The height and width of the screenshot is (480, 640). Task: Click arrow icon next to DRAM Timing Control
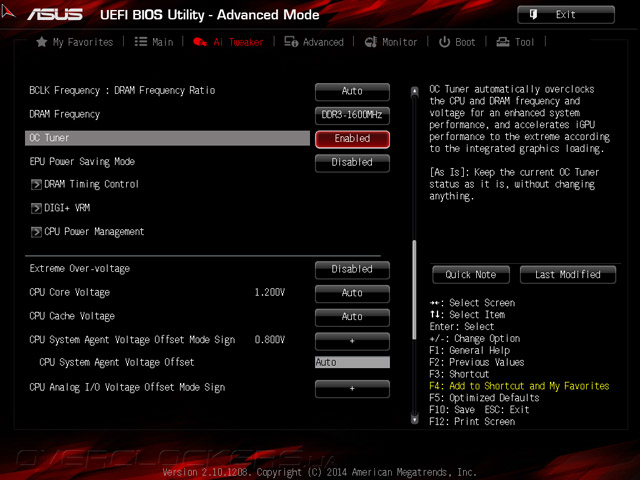coord(36,184)
